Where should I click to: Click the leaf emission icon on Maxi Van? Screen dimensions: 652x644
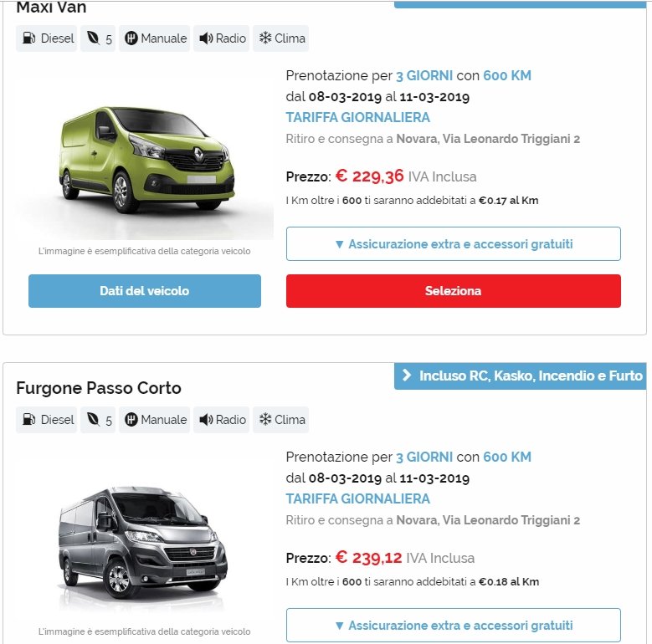[x=93, y=38]
